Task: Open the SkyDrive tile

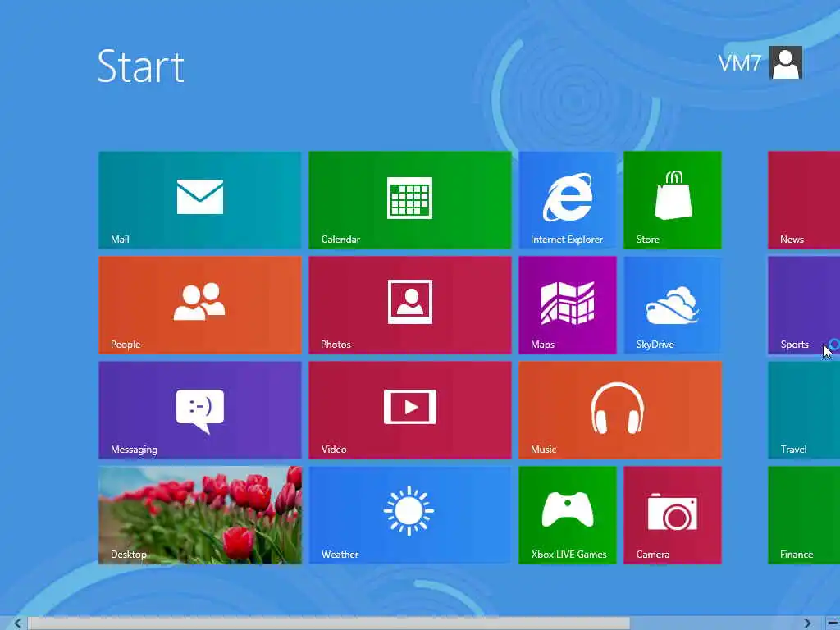Action: 673,305
